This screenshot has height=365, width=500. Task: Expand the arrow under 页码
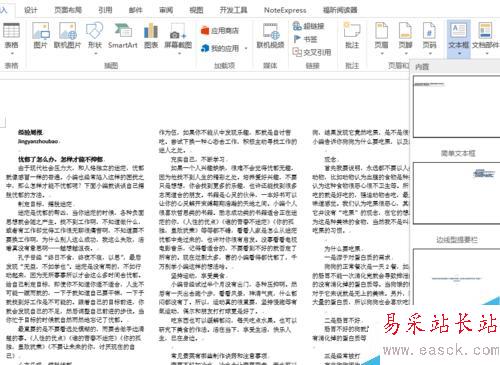[429, 53]
